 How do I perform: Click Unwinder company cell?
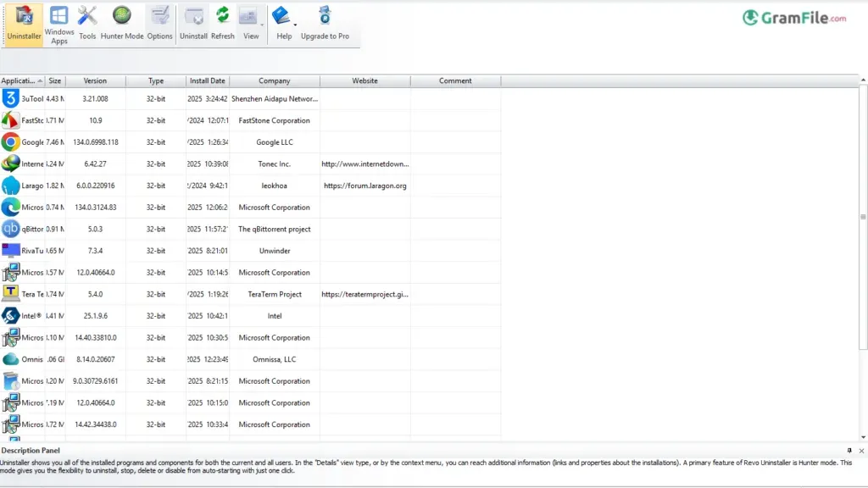point(275,251)
